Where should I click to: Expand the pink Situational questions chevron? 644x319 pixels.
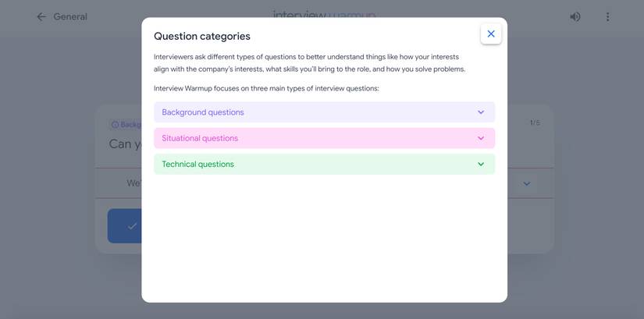[481, 138]
